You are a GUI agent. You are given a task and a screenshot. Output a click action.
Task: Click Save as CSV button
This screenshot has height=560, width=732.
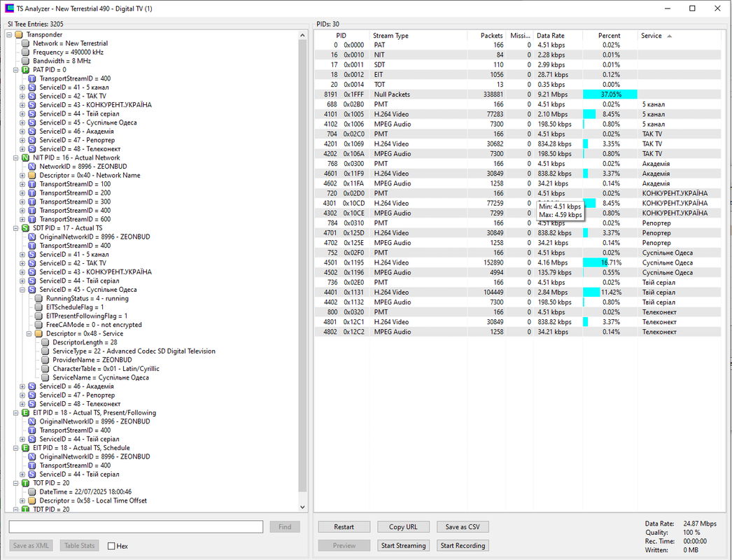click(x=463, y=527)
